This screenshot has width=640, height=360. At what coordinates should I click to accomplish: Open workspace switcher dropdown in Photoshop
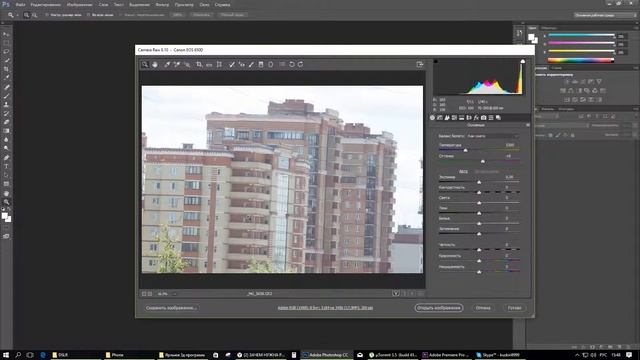[x=605, y=15]
